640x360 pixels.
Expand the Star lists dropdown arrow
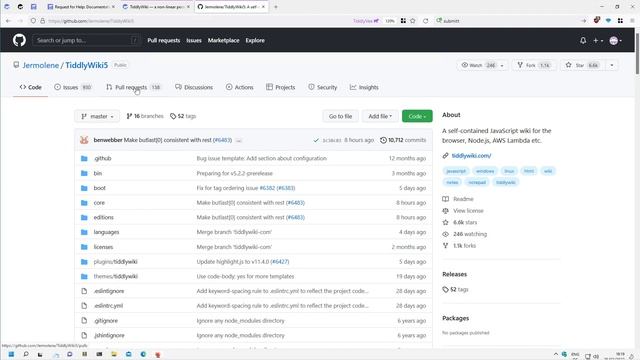click(x=611, y=65)
